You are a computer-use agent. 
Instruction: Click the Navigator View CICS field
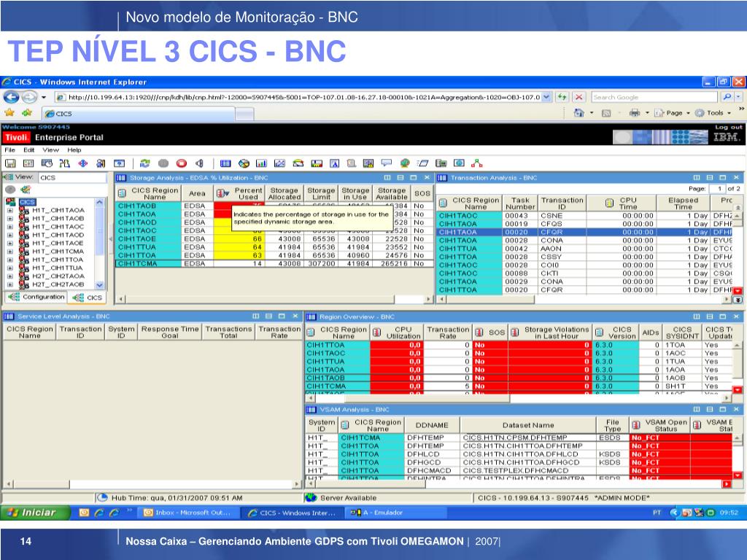pos(72,178)
